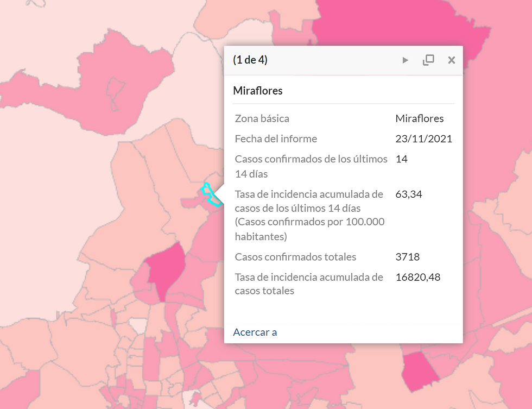
Task: Click the 'Fecha del informe' label
Action: (276, 139)
